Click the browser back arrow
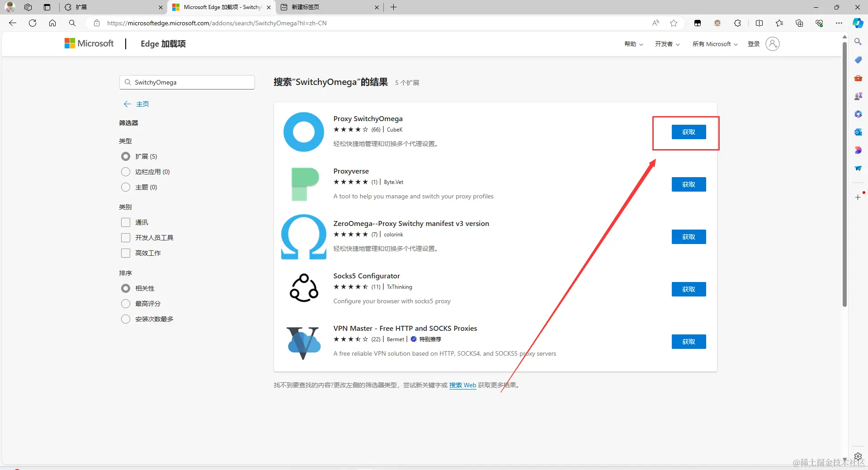This screenshot has height=470, width=868. (x=13, y=23)
